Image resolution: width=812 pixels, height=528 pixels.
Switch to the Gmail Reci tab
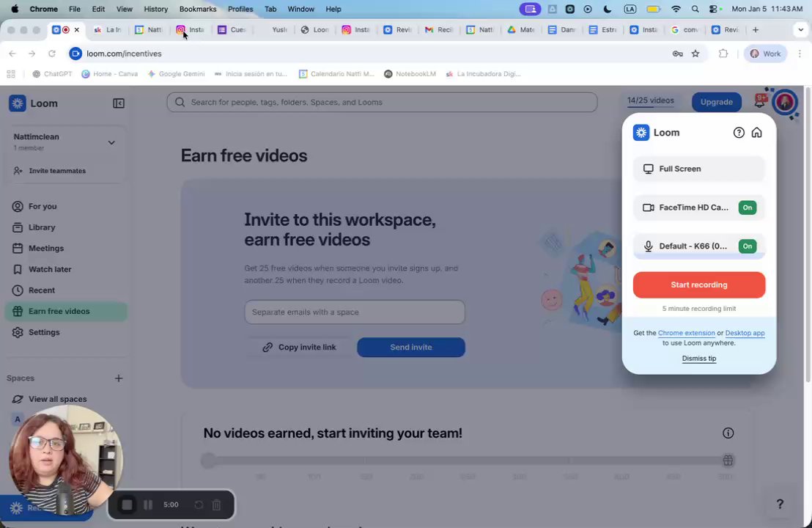pyautogui.click(x=439, y=29)
